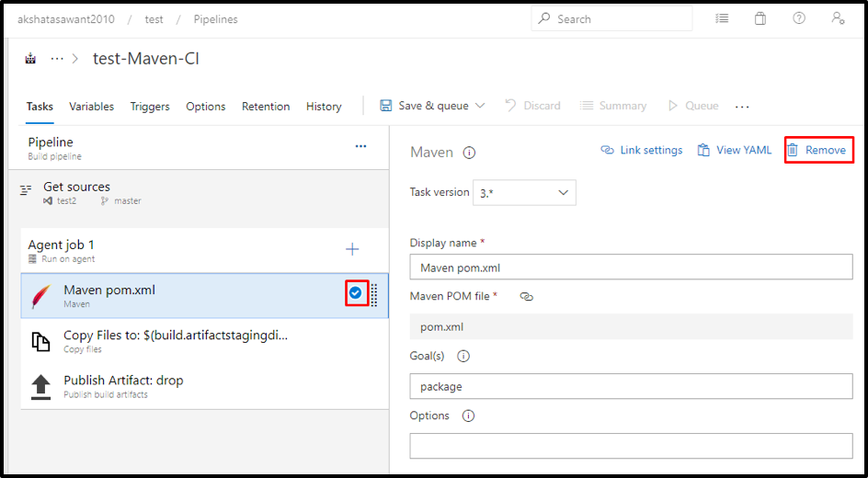The width and height of the screenshot is (868, 478).
Task: Expand the Save & queue dropdown
Action: coord(480,106)
